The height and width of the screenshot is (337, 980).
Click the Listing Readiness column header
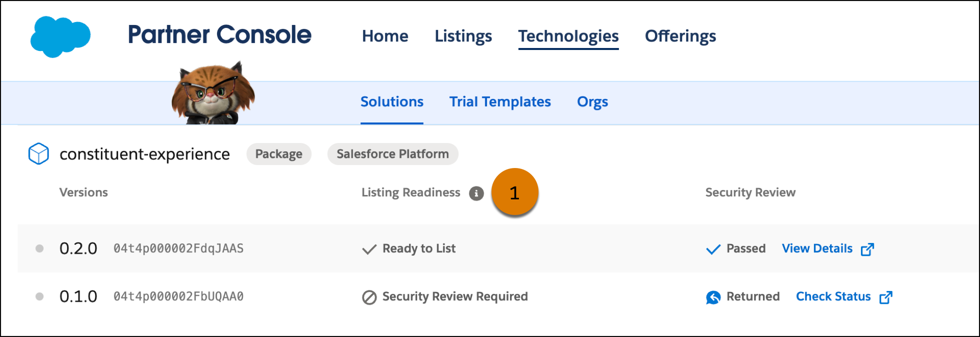[411, 193]
